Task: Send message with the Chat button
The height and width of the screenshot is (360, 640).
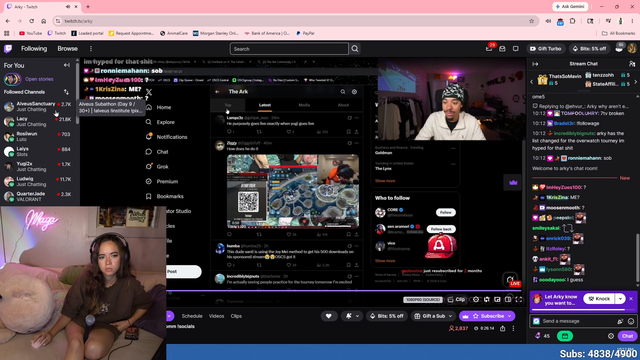Action: pos(627,336)
